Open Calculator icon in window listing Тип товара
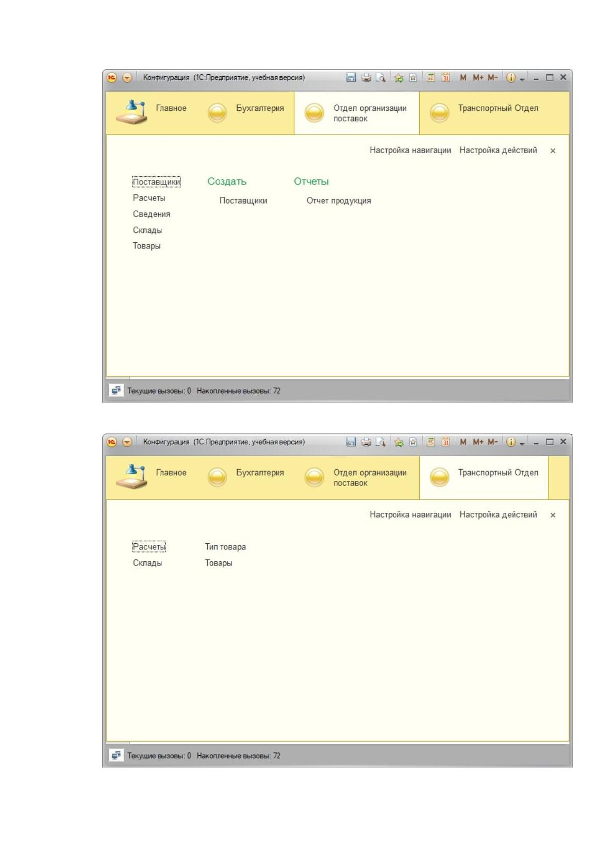Screen dimensions: 614x868 (431, 442)
